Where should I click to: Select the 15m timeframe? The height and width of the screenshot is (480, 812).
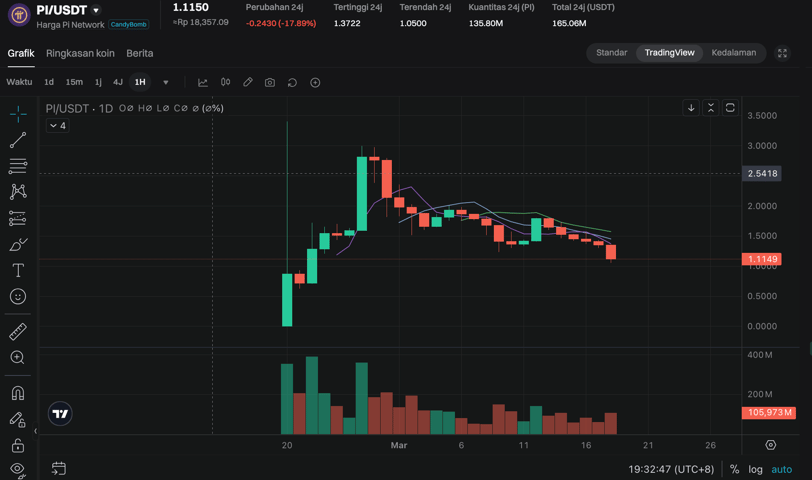[x=74, y=82]
